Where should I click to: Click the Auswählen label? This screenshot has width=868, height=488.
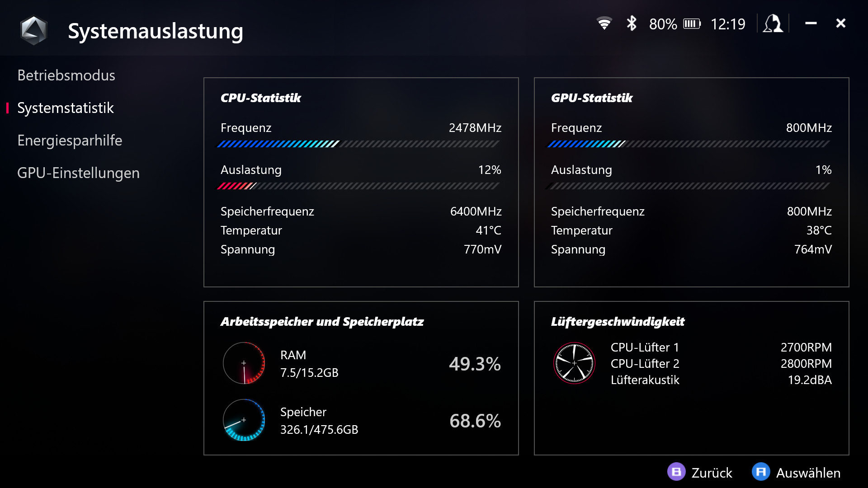coord(808,473)
